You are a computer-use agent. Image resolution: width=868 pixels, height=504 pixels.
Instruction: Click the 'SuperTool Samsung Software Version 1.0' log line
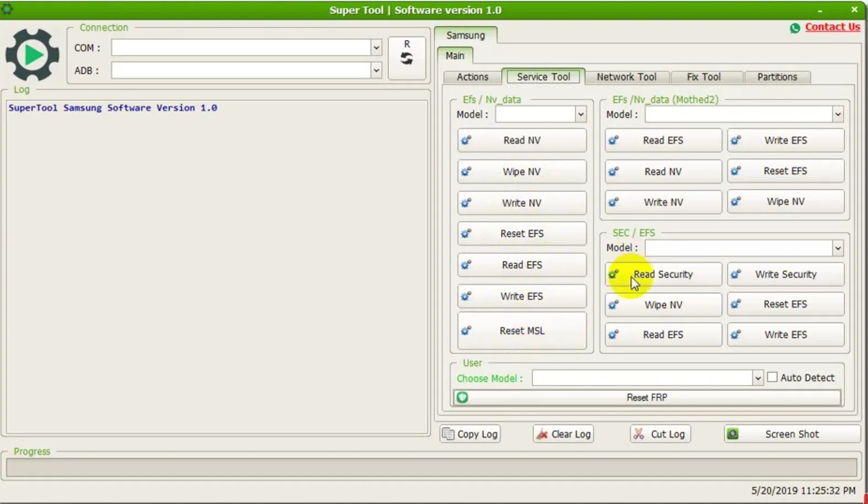tap(113, 108)
